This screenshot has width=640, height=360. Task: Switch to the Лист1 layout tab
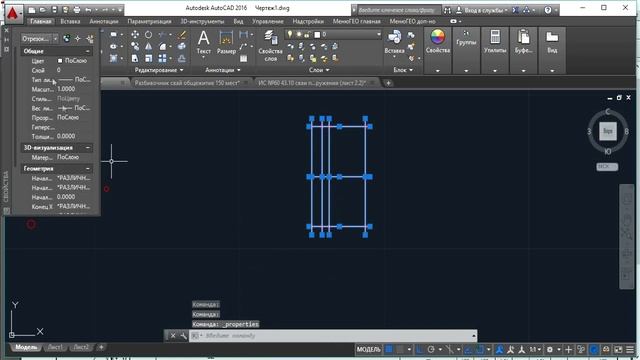click(x=56, y=347)
